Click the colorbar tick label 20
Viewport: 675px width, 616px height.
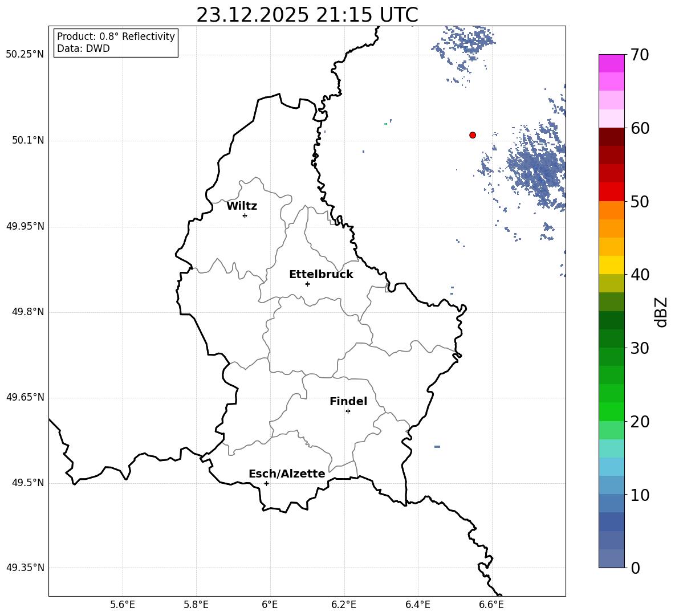pyautogui.click(x=640, y=422)
